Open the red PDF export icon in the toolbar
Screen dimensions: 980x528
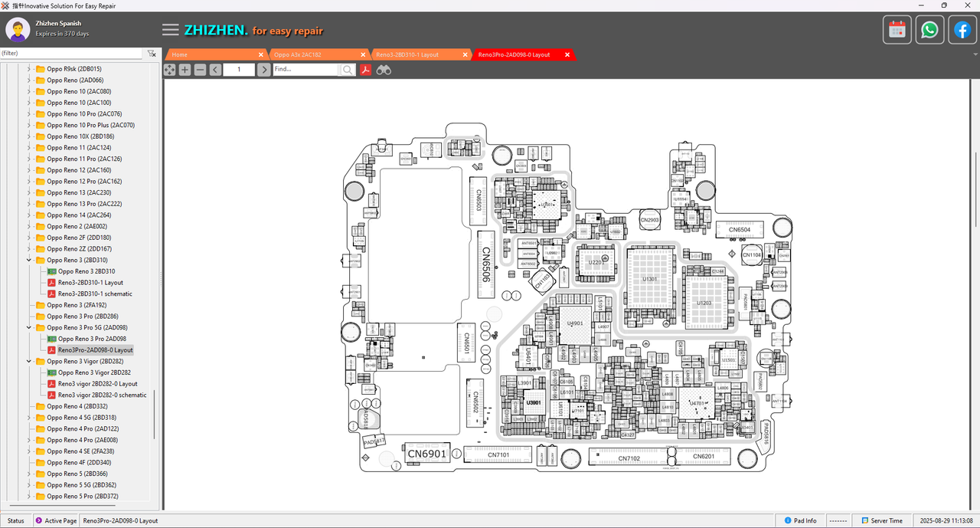pyautogui.click(x=366, y=70)
